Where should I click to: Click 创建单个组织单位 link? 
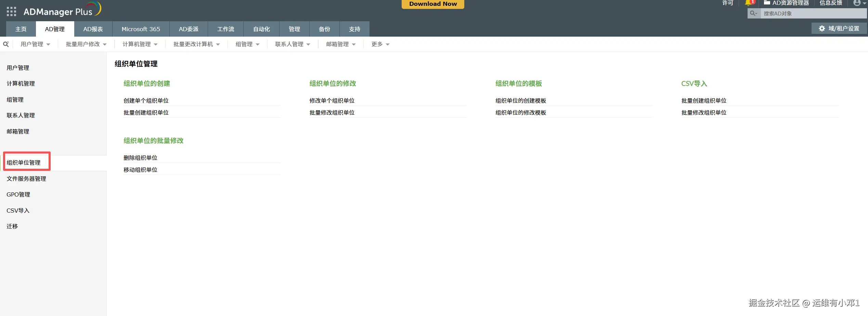point(146,101)
